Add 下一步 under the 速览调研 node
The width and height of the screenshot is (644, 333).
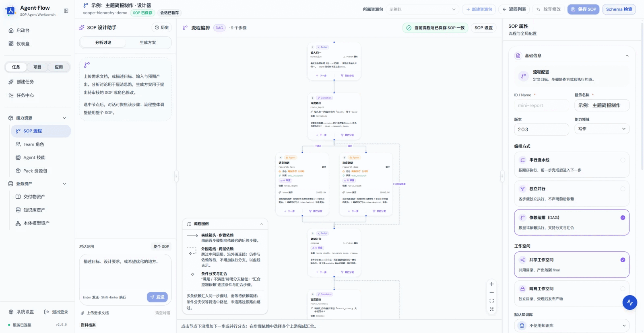click(x=289, y=211)
